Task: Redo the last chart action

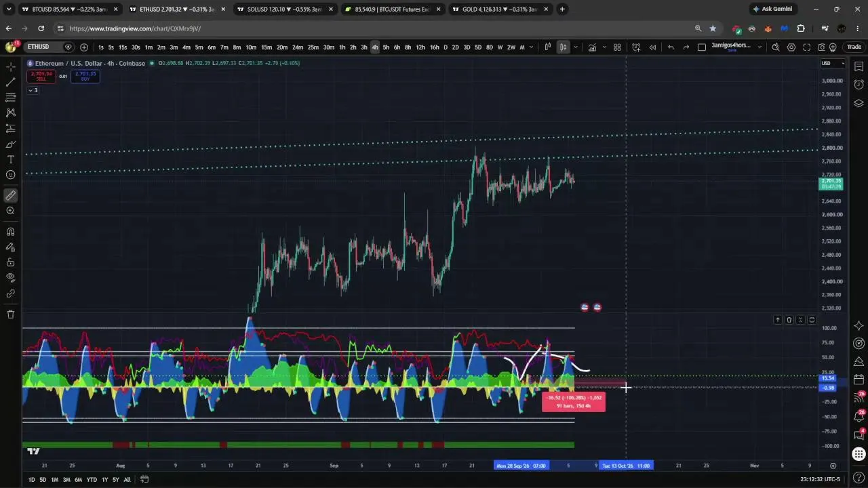Action: click(x=686, y=47)
